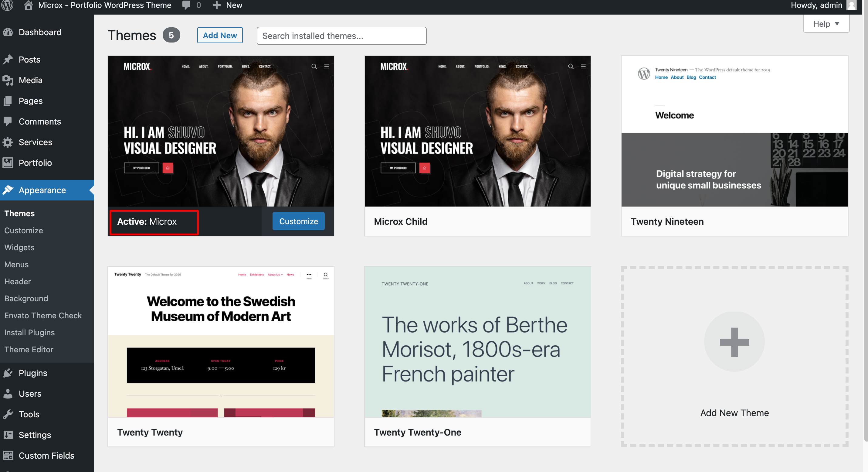Screen dimensions: 868x472
Task: Click the Settings sliders icon
Action: [8, 435]
